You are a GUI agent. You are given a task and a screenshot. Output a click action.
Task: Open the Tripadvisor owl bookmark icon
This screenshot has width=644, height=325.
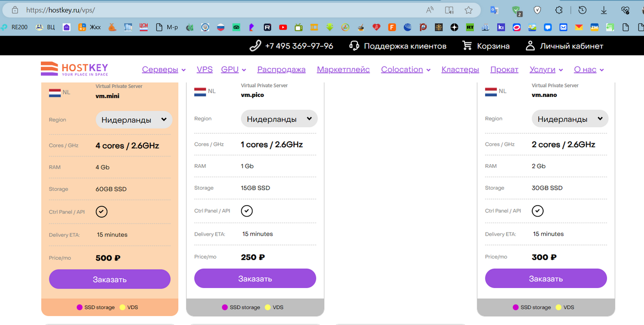click(236, 27)
